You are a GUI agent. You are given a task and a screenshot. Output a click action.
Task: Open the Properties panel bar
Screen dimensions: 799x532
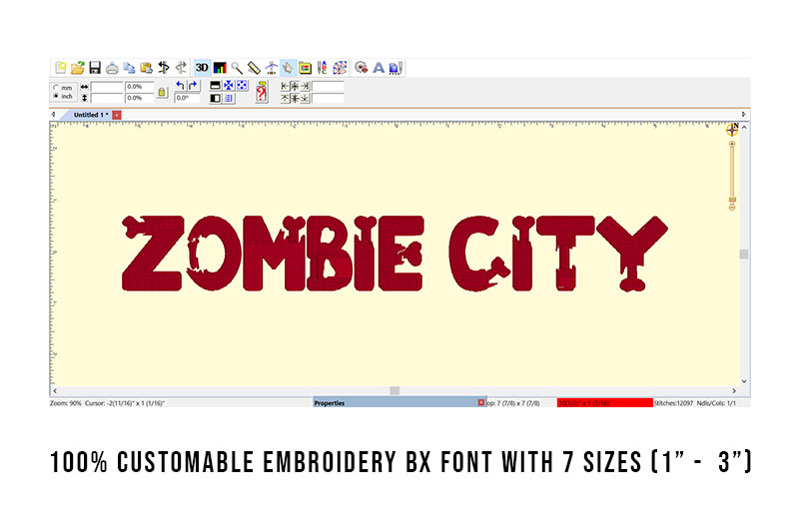click(399, 403)
